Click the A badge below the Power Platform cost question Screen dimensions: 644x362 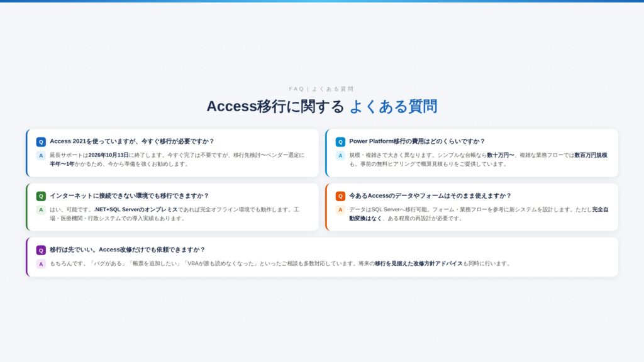click(x=340, y=155)
